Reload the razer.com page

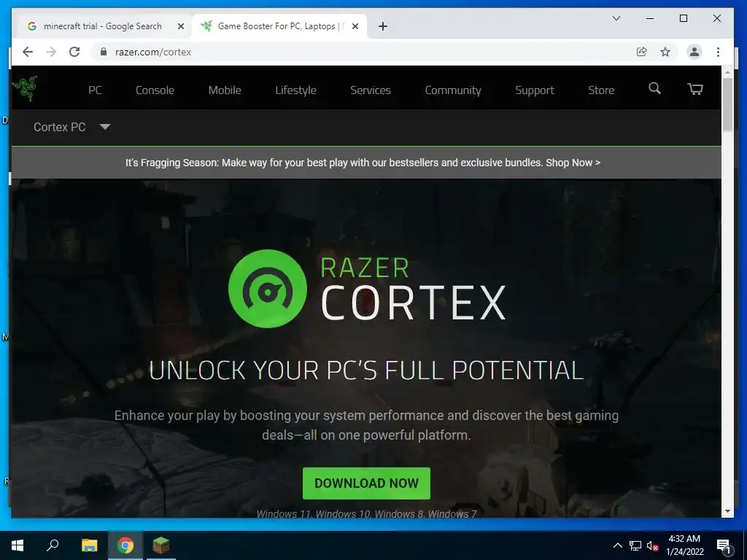[x=74, y=52]
